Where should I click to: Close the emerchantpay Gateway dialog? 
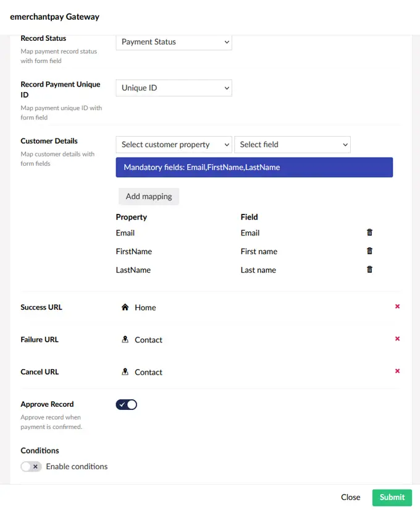tap(350, 497)
